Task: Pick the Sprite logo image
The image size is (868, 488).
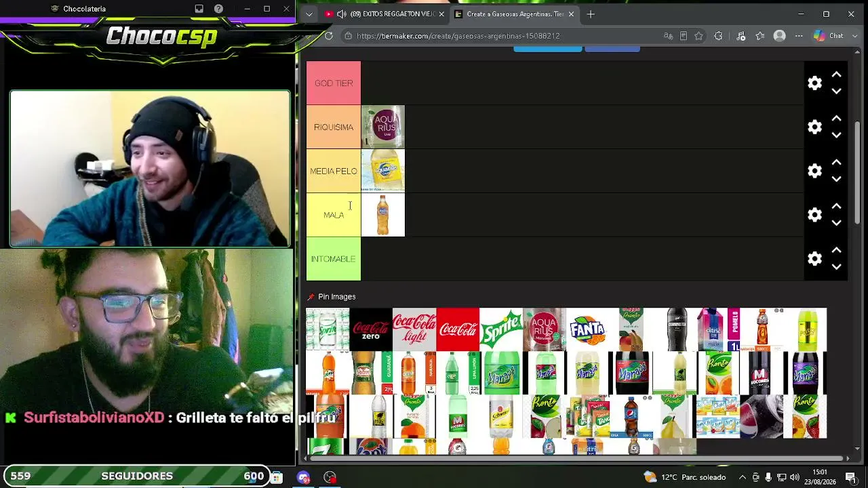Action: point(501,329)
